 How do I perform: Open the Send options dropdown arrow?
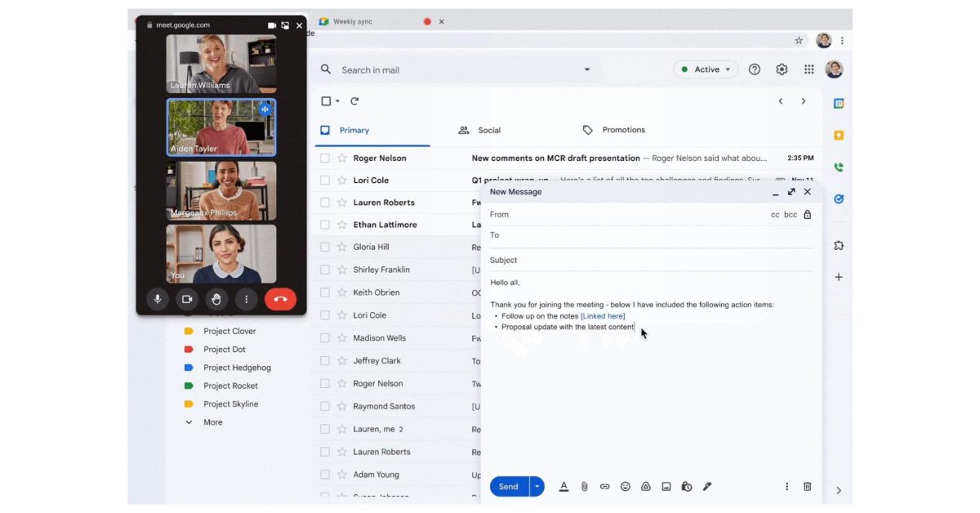click(537, 487)
